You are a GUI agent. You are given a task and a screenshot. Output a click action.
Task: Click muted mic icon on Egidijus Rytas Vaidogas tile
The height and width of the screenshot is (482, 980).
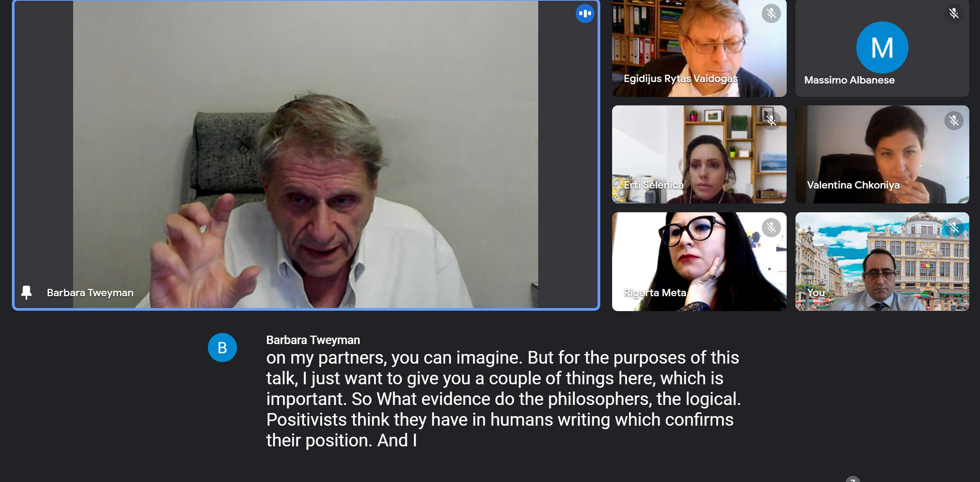coord(771,13)
